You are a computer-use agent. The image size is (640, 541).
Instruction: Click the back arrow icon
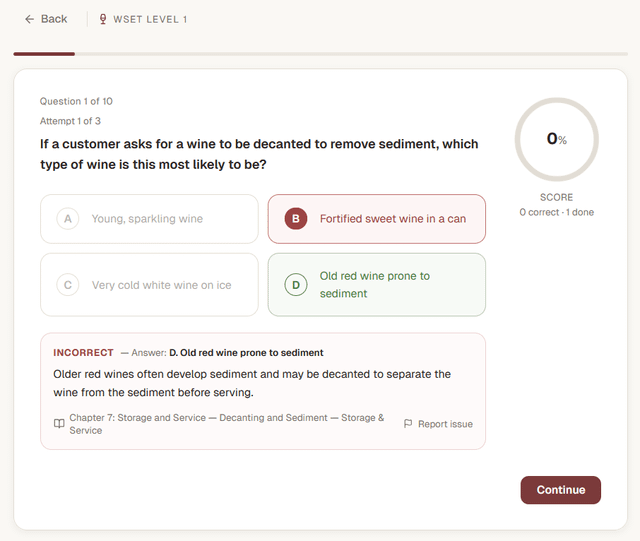pos(29,19)
